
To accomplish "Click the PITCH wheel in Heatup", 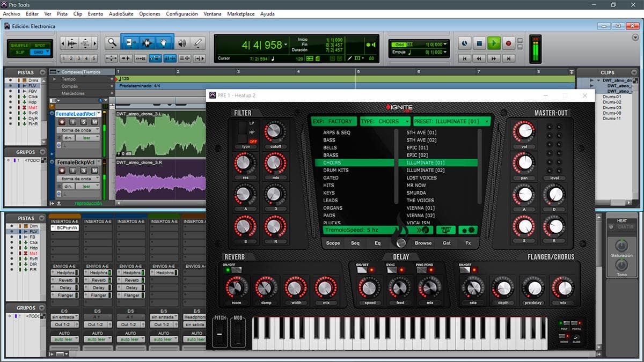I will click(219, 335).
